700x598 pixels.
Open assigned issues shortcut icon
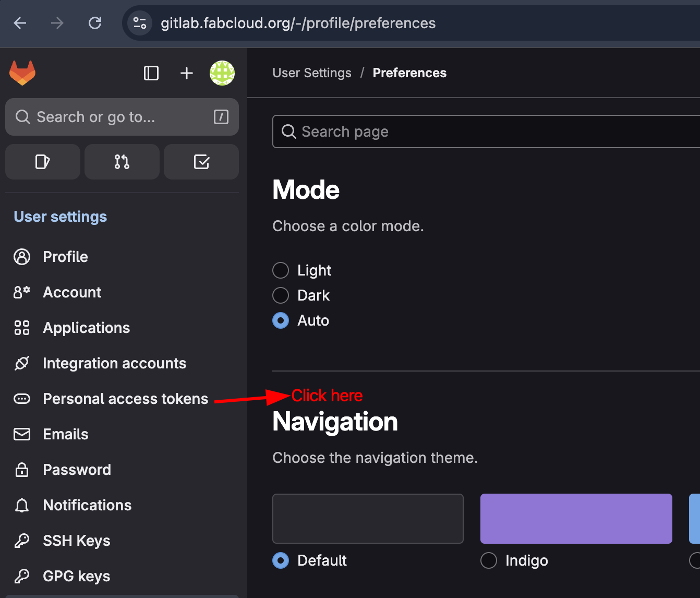[x=43, y=162]
